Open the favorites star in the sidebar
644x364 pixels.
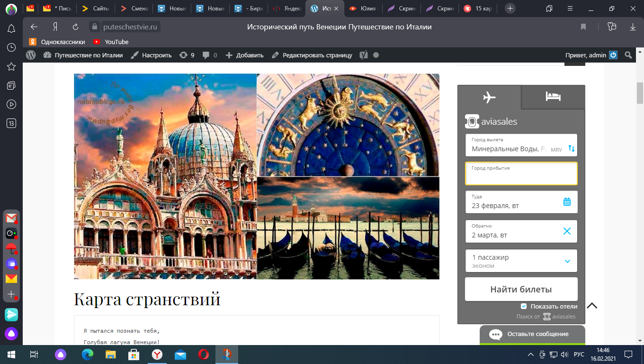(x=11, y=67)
